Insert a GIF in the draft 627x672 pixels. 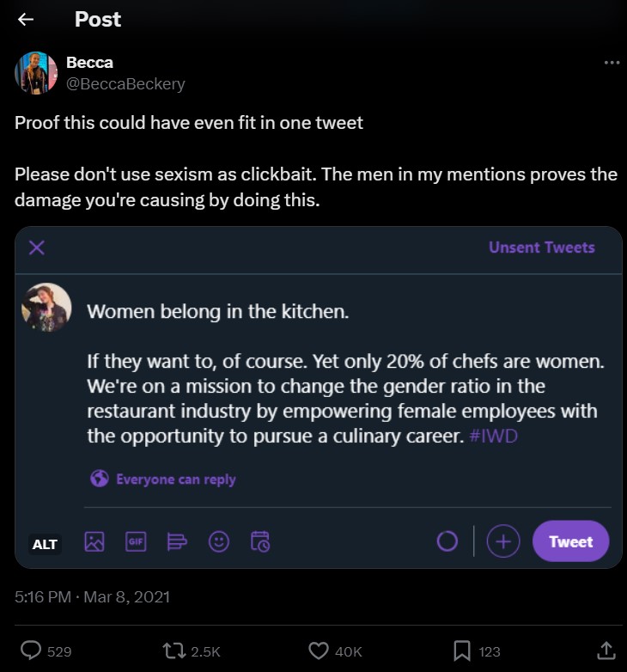click(136, 541)
